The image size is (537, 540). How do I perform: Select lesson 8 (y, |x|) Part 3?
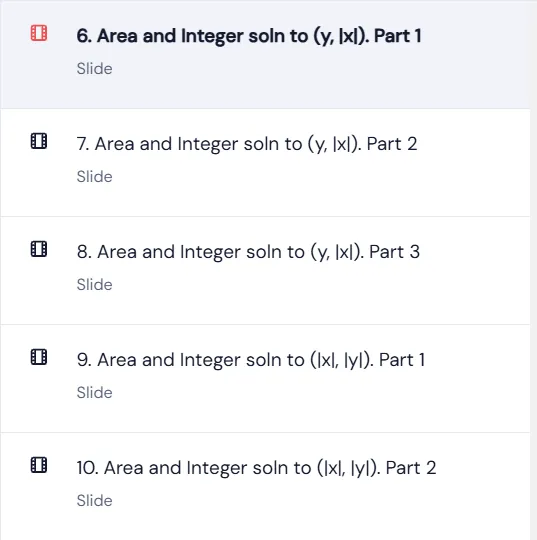(x=248, y=252)
